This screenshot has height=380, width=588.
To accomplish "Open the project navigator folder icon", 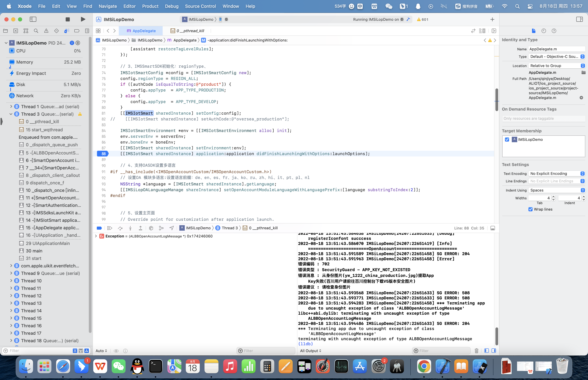I will (5, 31).
